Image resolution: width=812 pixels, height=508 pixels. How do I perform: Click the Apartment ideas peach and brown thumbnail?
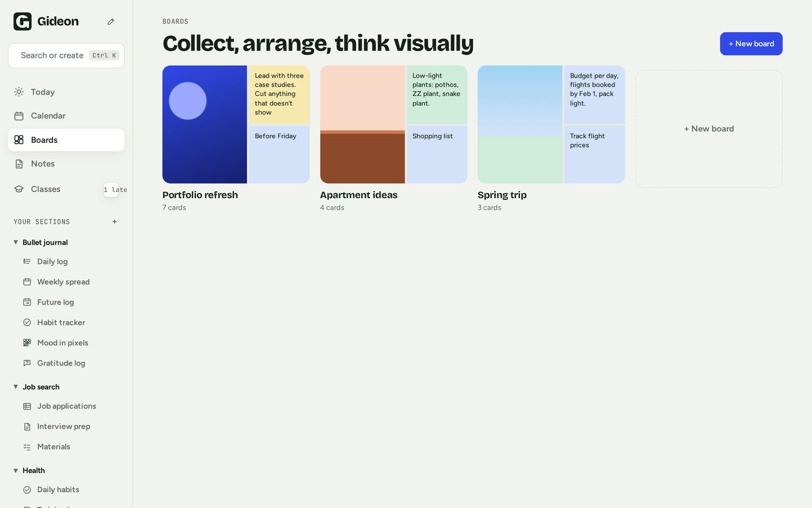coord(362,124)
